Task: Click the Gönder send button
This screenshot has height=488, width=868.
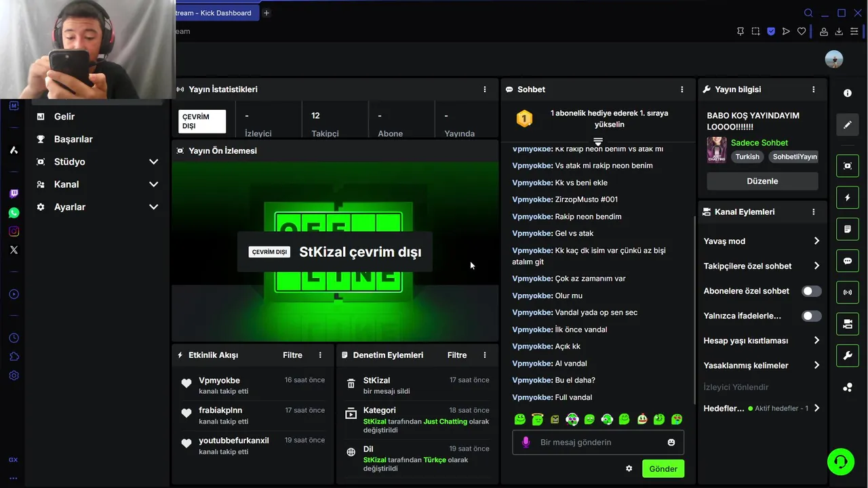Action: (x=663, y=468)
